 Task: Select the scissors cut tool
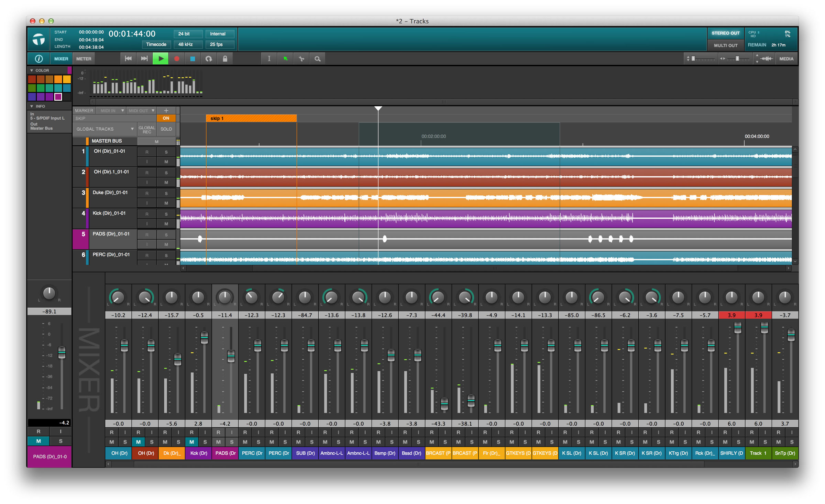tap(301, 59)
